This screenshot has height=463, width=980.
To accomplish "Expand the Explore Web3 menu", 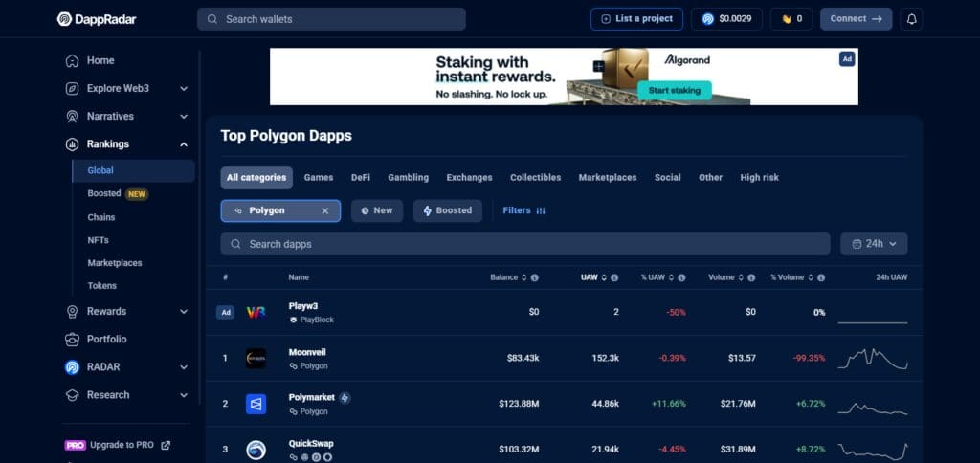I will [x=184, y=89].
